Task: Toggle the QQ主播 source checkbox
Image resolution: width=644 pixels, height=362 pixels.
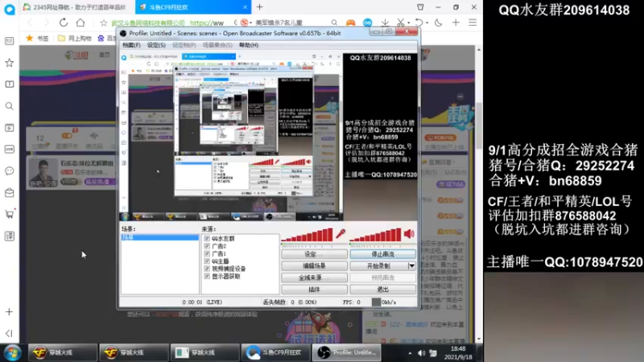Action: pos(207,261)
